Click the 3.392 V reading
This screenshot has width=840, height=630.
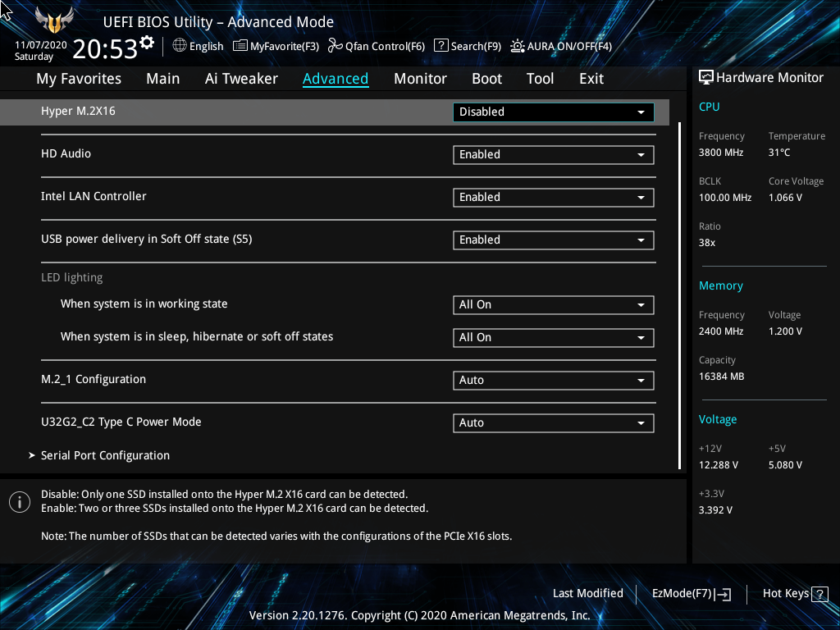(715, 510)
